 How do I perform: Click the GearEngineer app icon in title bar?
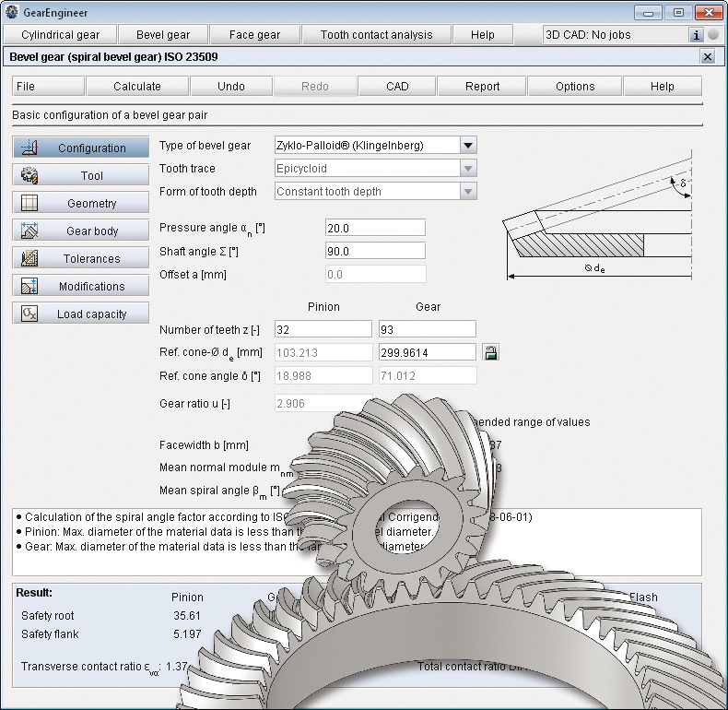(x=12, y=12)
